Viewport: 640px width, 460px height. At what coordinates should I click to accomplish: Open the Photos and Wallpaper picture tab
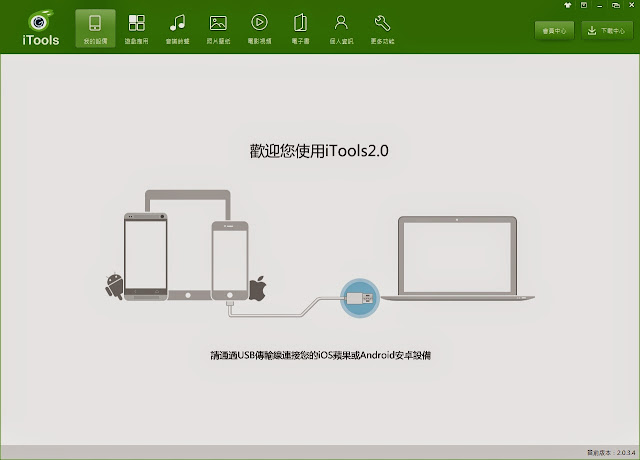tap(218, 29)
